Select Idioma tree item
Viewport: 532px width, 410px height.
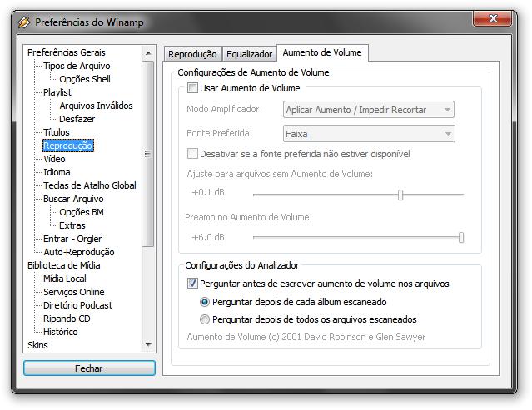click(57, 172)
